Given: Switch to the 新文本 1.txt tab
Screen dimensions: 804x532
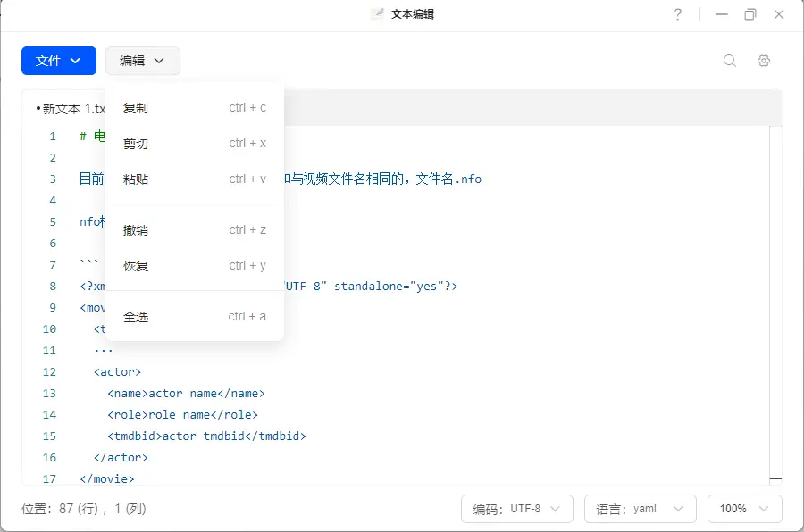Looking at the screenshot, I should point(71,109).
